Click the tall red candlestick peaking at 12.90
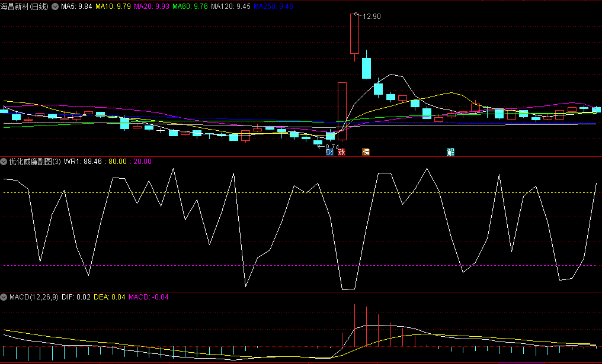 (354, 34)
